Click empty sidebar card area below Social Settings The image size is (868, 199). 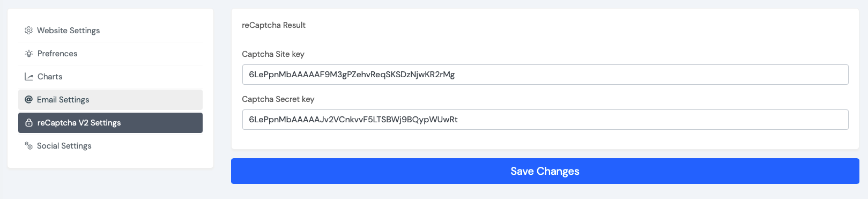(x=110, y=162)
